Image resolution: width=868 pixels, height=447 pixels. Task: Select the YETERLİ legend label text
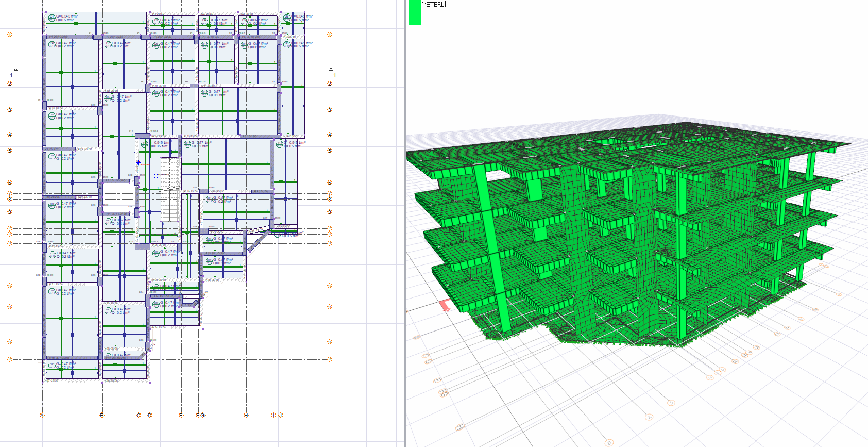pyautogui.click(x=434, y=5)
